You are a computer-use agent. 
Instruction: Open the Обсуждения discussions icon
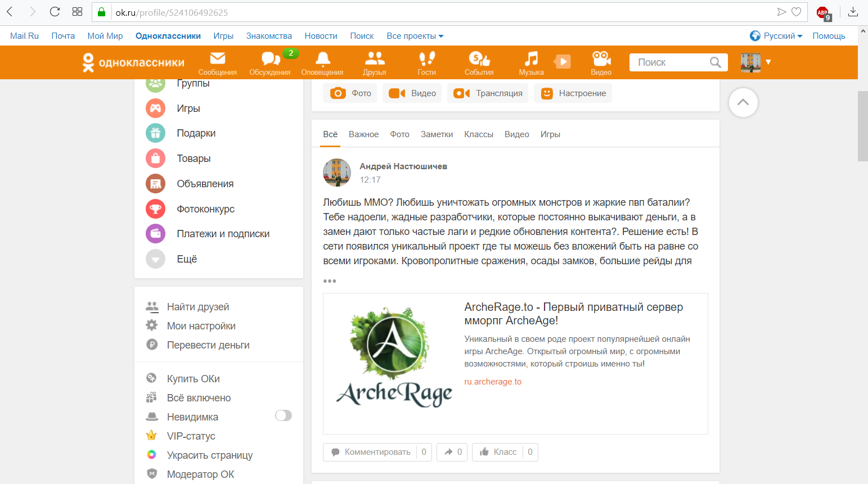pos(271,58)
